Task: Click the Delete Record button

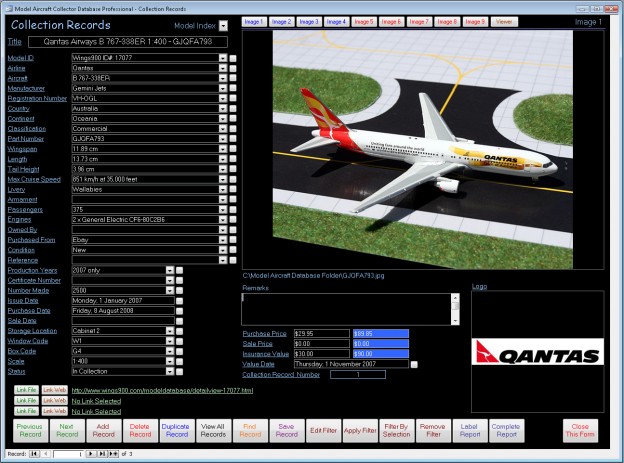Action: pos(140,430)
